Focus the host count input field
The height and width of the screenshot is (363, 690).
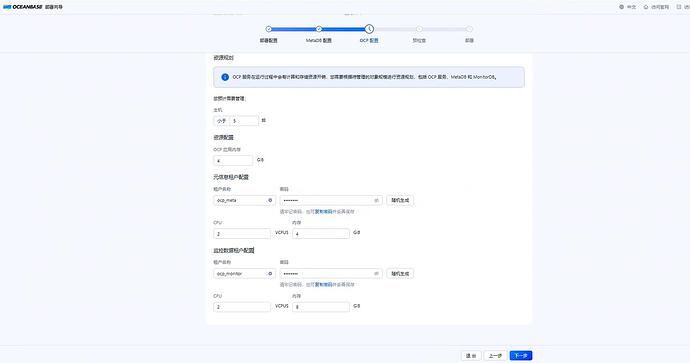tap(244, 121)
